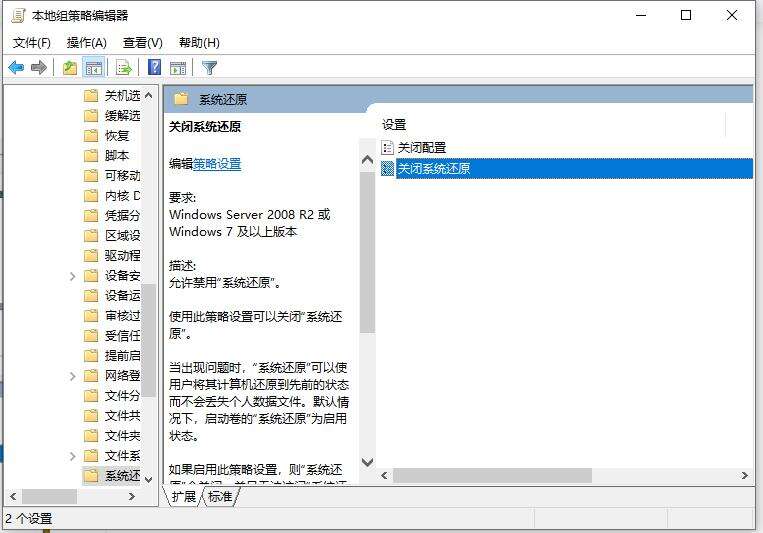Screen dimensions: 763x533
Task: Click tree pane scroll left arrow
Action: pos(13,496)
